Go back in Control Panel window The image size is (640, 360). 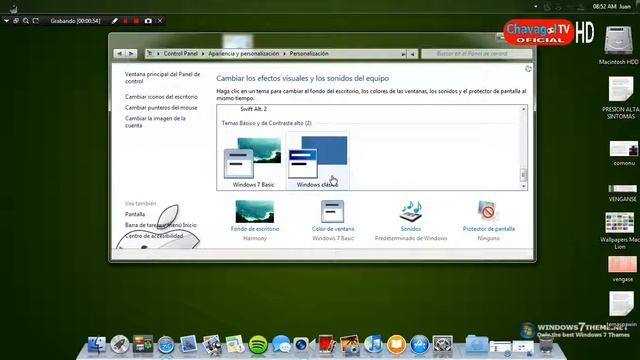pyautogui.click(x=119, y=53)
